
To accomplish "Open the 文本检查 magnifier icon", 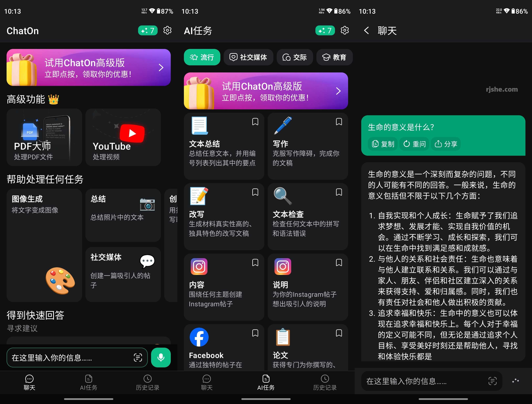I will point(283,196).
